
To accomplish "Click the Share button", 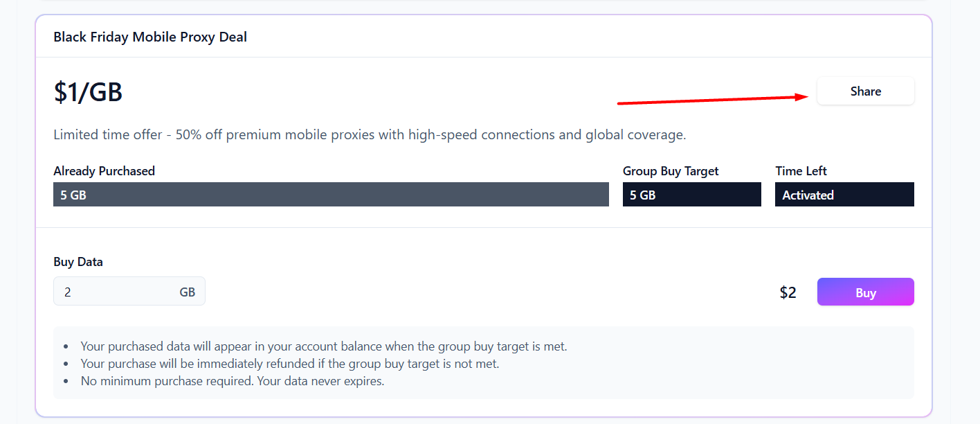I will point(865,91).
